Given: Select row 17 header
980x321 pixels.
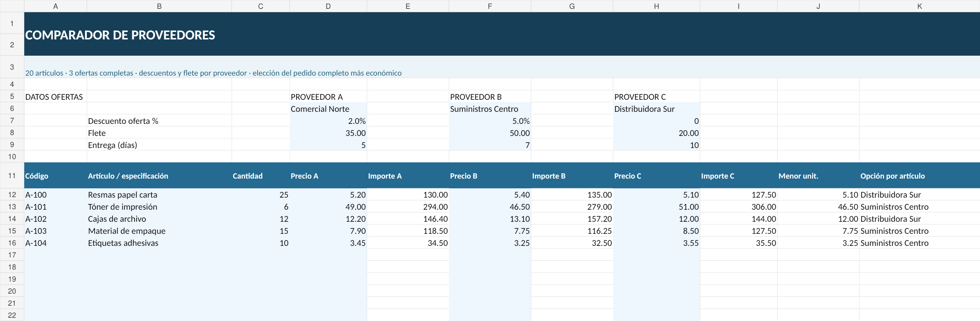Looking at the screenshot, I should click(12, 255).
